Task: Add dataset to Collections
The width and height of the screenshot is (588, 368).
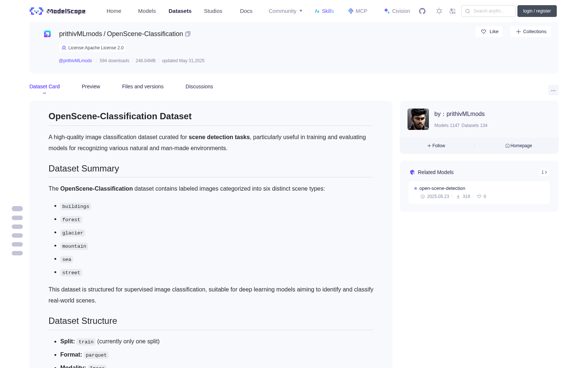Action: tap(531, 32)
